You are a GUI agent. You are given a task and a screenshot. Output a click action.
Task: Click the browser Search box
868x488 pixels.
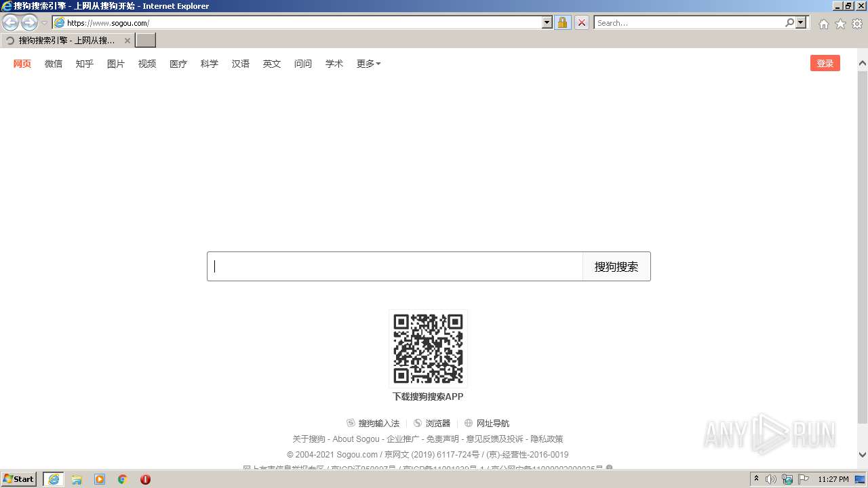click(689, 23)
